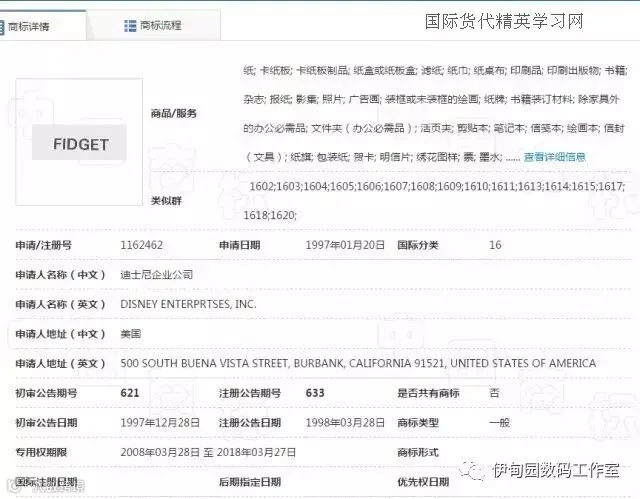
Task: Click the 初审公告日期 label
Action: [46, 423]
